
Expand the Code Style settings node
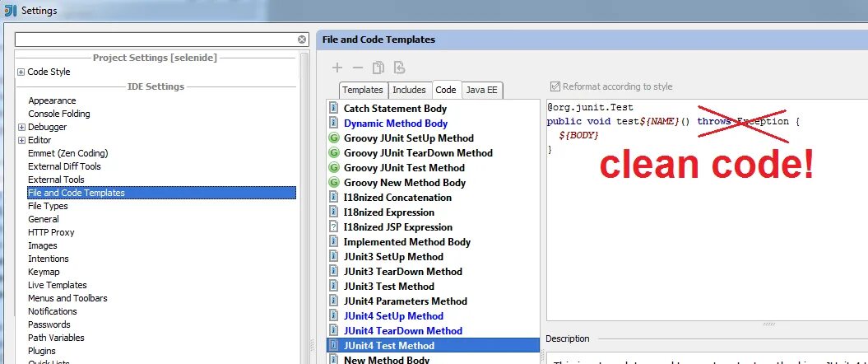pyautogui.click(x=21, y=72)
